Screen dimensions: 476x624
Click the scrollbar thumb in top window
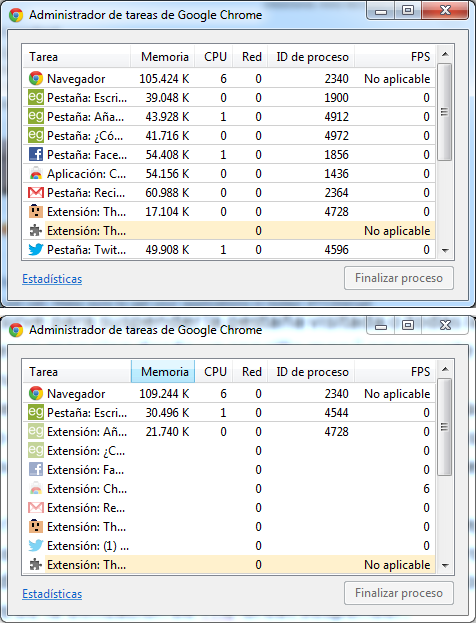(x=445, y=112)
